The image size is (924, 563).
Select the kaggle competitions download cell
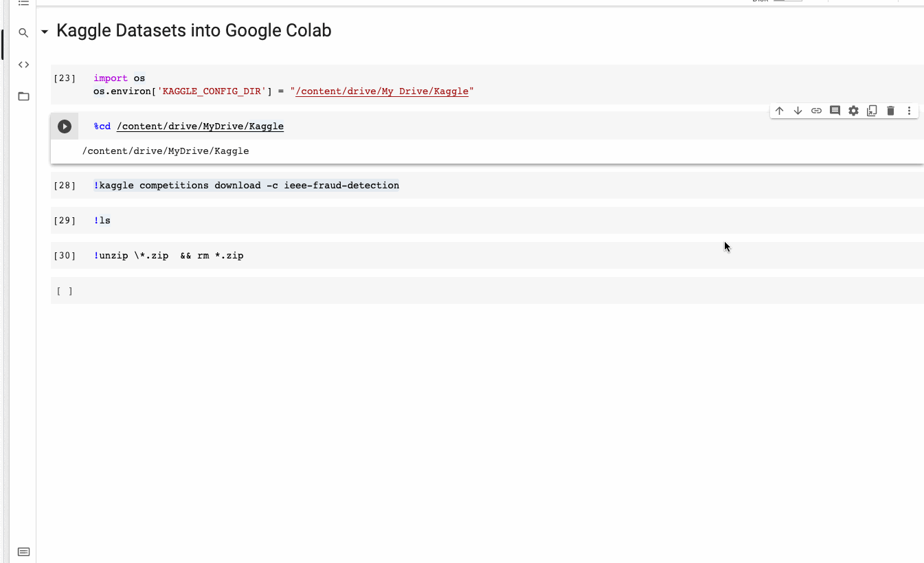click(x=550, y=186)
